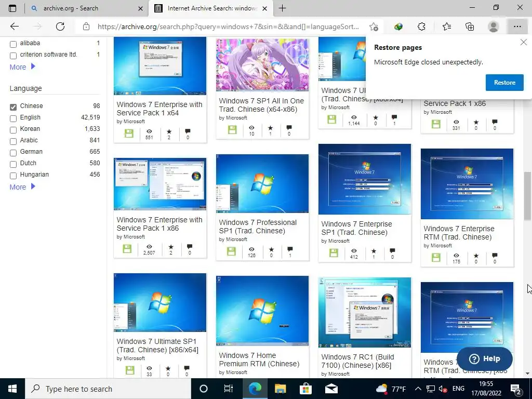This screenshot has width=532, height=399.
Task: Expand More under the Language filters
Action: tap(22, 187)
